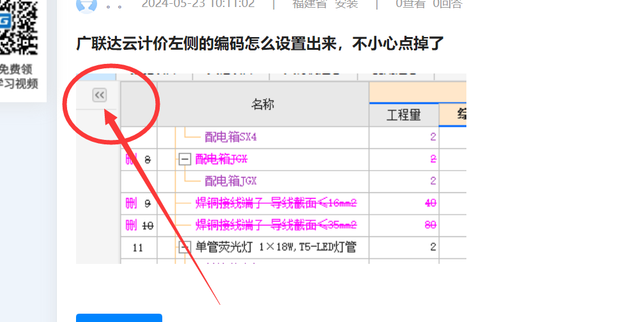
Task: Click the 免费领 sidebar text
Action: [16, 69]
